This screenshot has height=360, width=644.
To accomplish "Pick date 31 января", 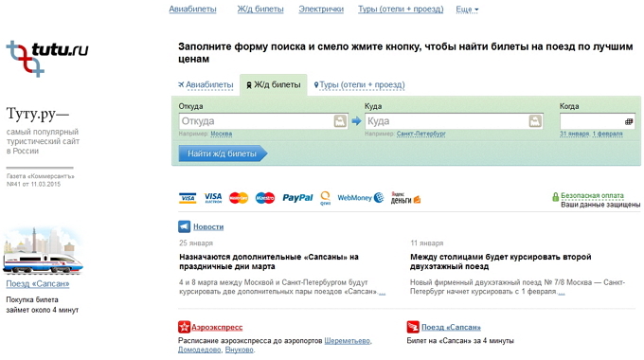I will [575, 134].
